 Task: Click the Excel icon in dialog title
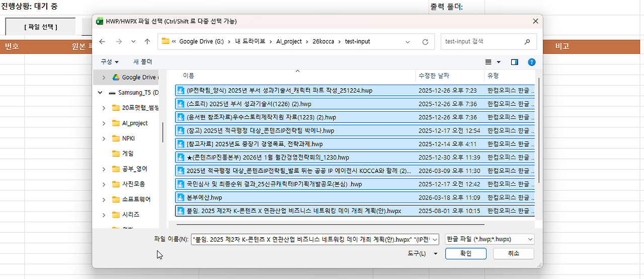pos(100,21)
